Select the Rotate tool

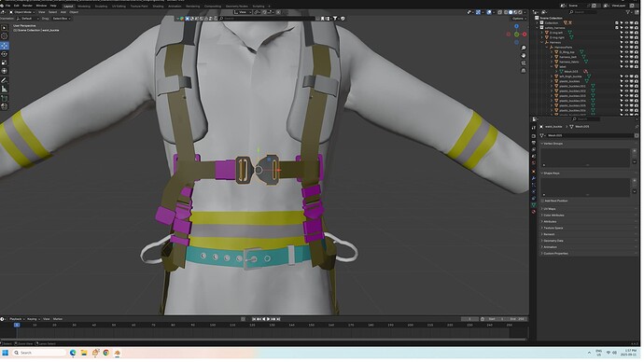point(4,54)
